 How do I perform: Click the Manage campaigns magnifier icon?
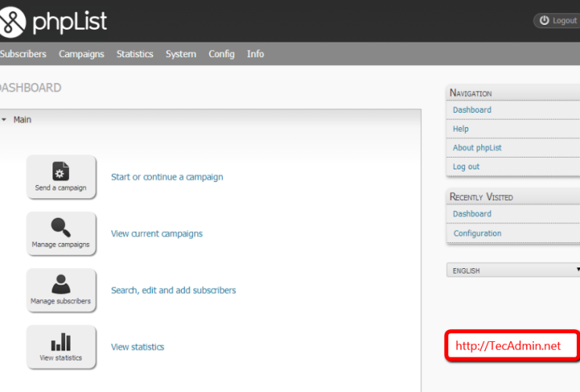(61, 227)
